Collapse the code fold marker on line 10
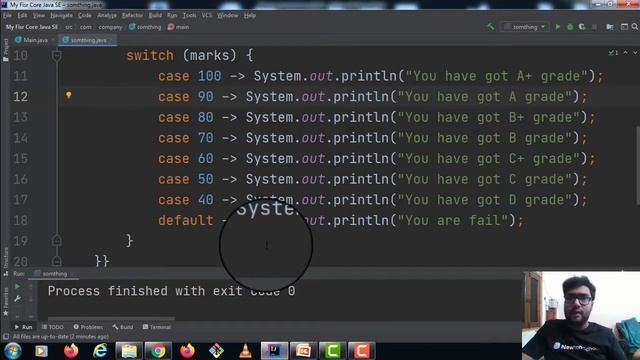 57,56
